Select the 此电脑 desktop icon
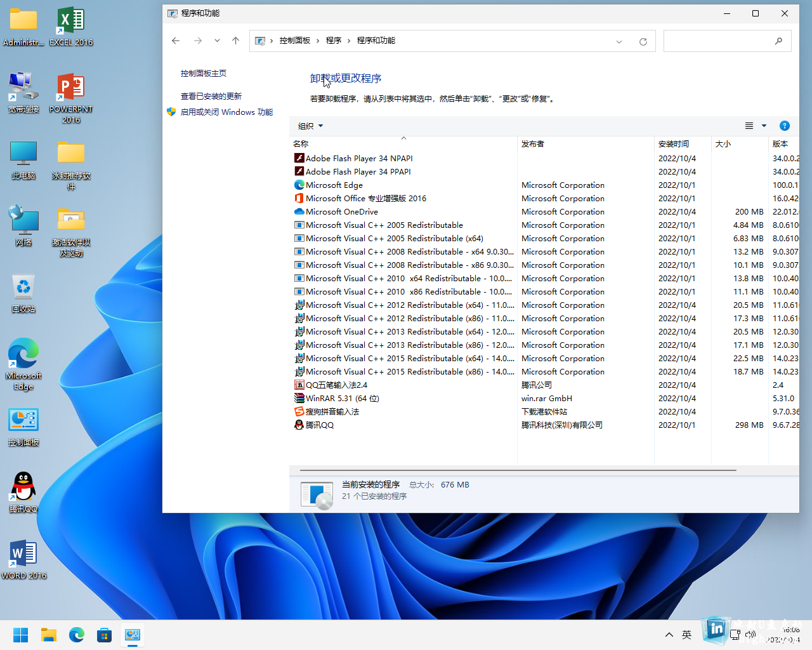This screenshot has height=650, width=812. click(23, 160)
